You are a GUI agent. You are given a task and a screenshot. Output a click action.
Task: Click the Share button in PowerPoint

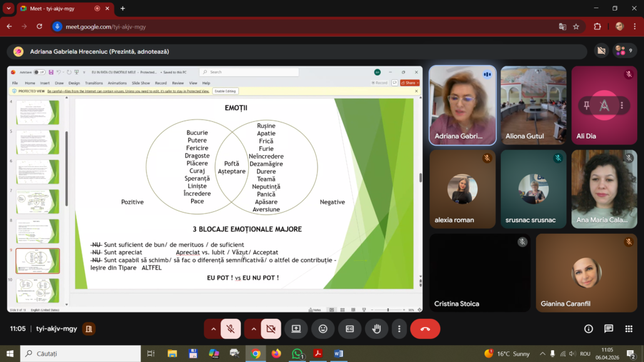click(x=410, y=83)
